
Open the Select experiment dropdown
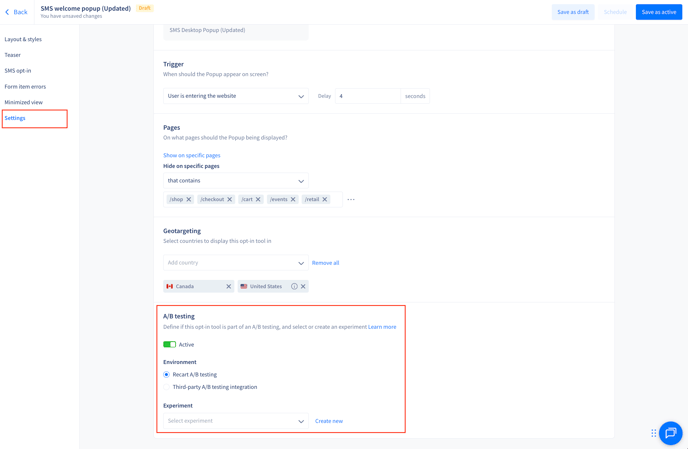236,421
